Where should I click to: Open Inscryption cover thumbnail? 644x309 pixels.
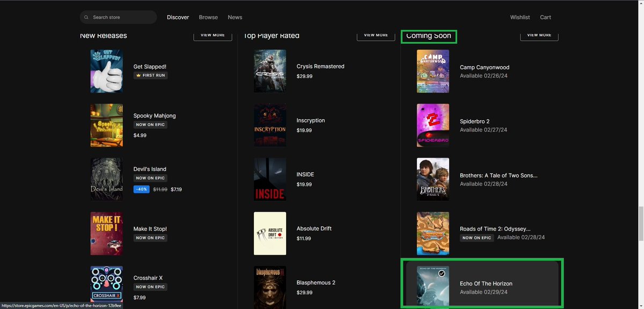coord(270,125)
